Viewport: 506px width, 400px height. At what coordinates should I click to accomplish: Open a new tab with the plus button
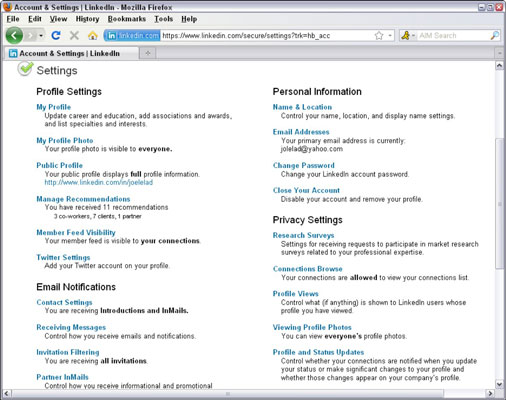[x=148, y=53]
